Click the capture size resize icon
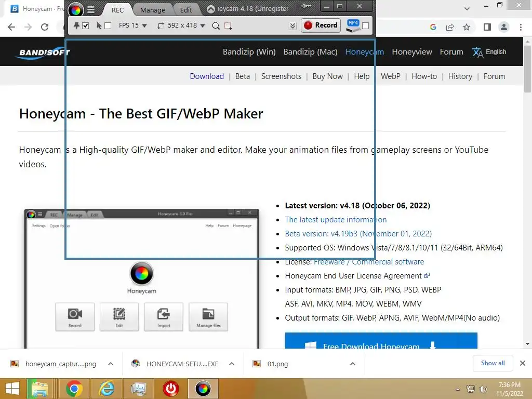Screen dimensions: 532x399 (x=161, y=25)
